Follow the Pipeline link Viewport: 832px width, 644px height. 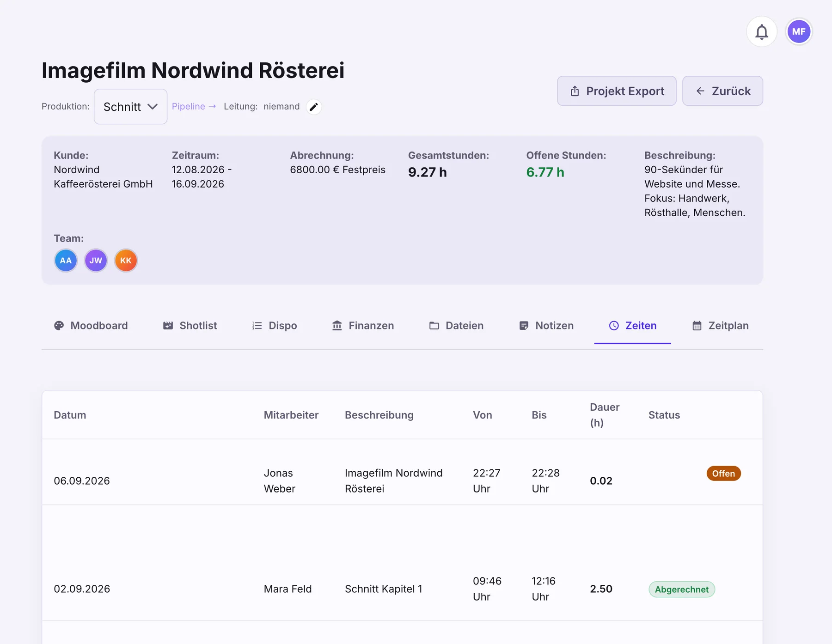[x=194, y=106]
